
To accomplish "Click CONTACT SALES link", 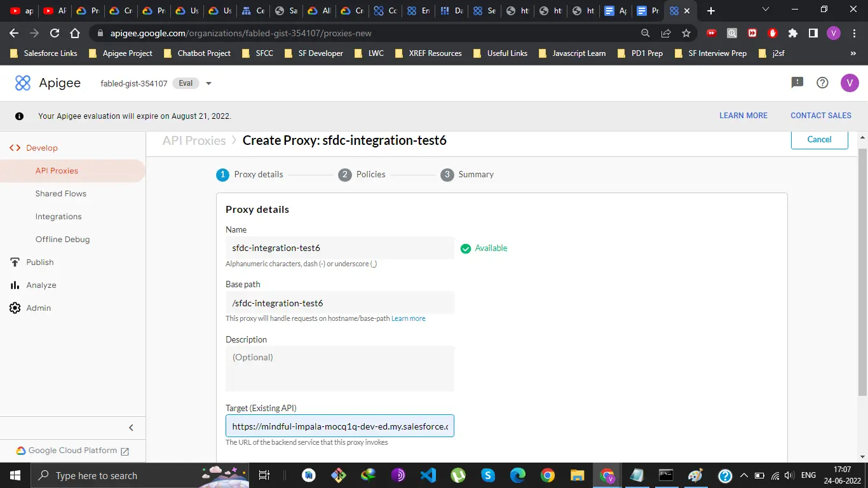I will point(821,116).
